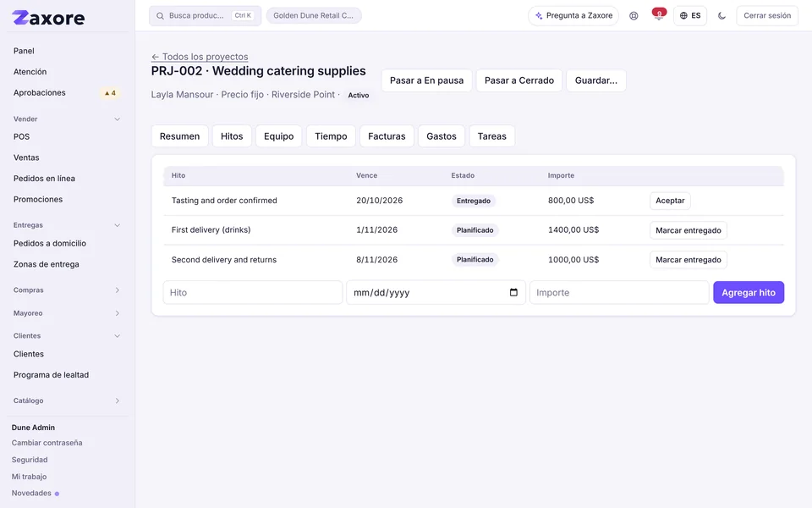Open Zonas de entrega in sidebar
The width and height of the screenshot is (812, 508).
[x=67, y=264]
